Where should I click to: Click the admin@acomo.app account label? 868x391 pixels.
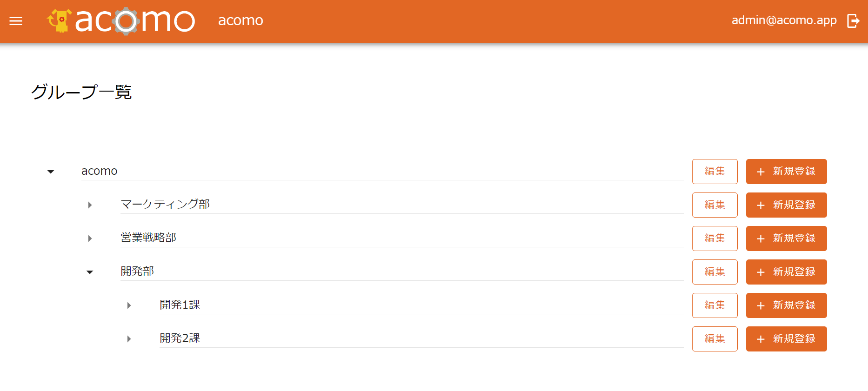tap(784, 20)
